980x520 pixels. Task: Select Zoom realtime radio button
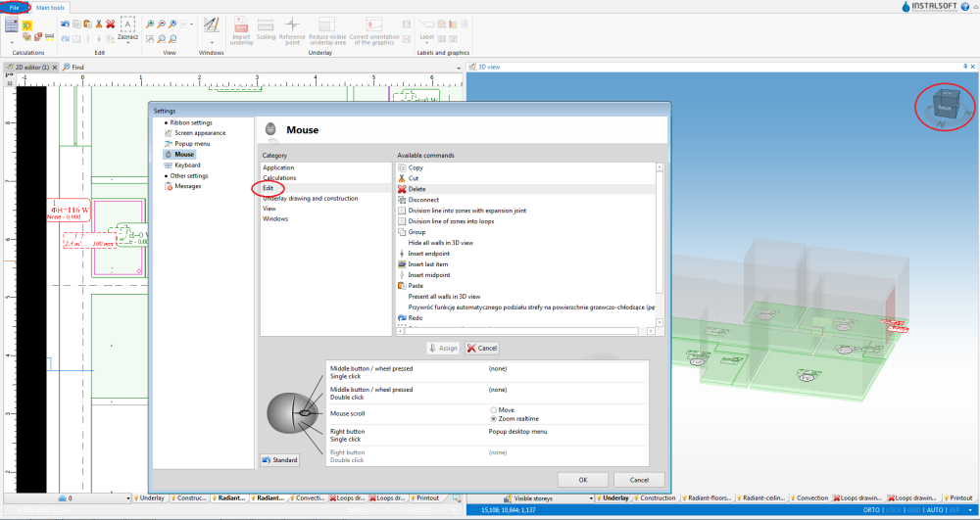(494, 419)
